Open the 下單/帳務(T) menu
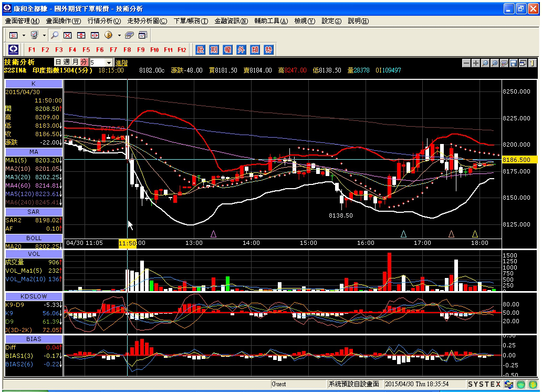 [191, 21]
